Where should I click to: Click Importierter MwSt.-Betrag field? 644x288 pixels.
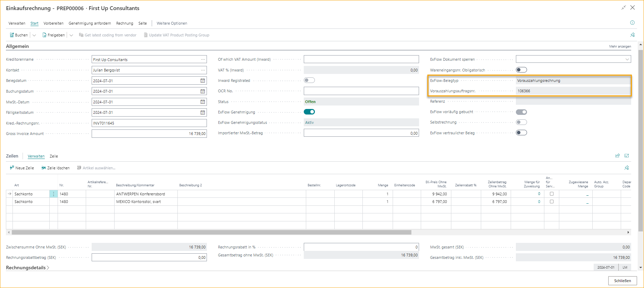pos(361,133)
